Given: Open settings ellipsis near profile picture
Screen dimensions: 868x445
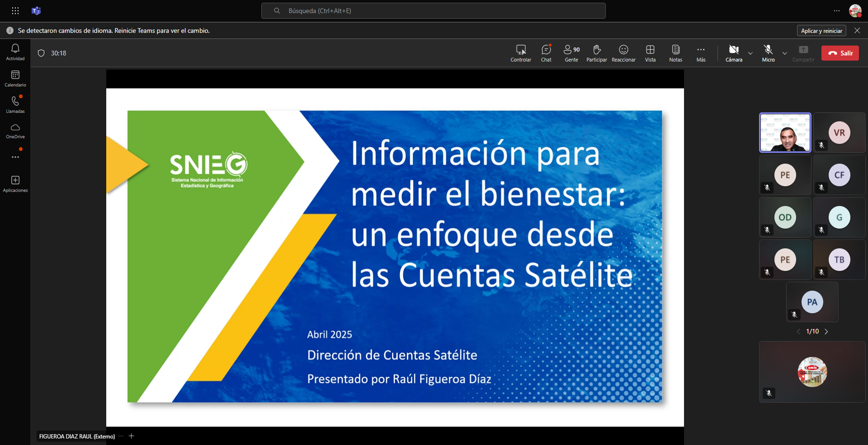Looking at the screenshot, I should click(837, 11).
